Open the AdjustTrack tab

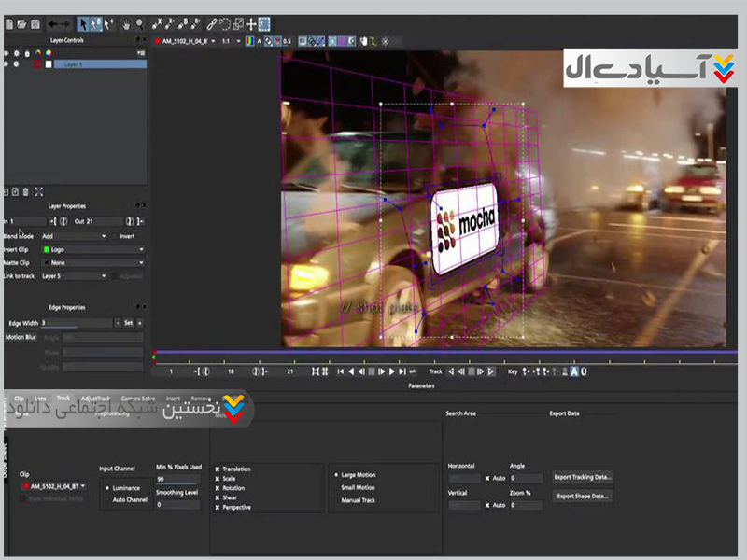click(95, 398)
